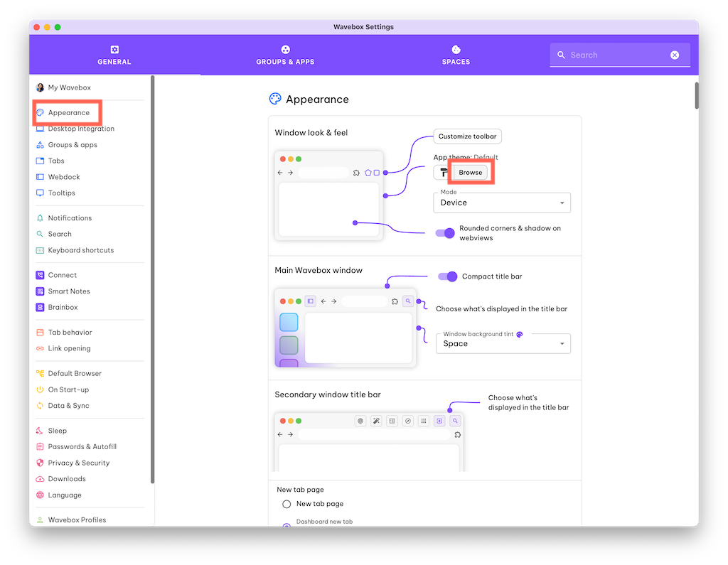
Task: Clear the search field with X icon
Action: pyautogui.click(x=675, y=55)
